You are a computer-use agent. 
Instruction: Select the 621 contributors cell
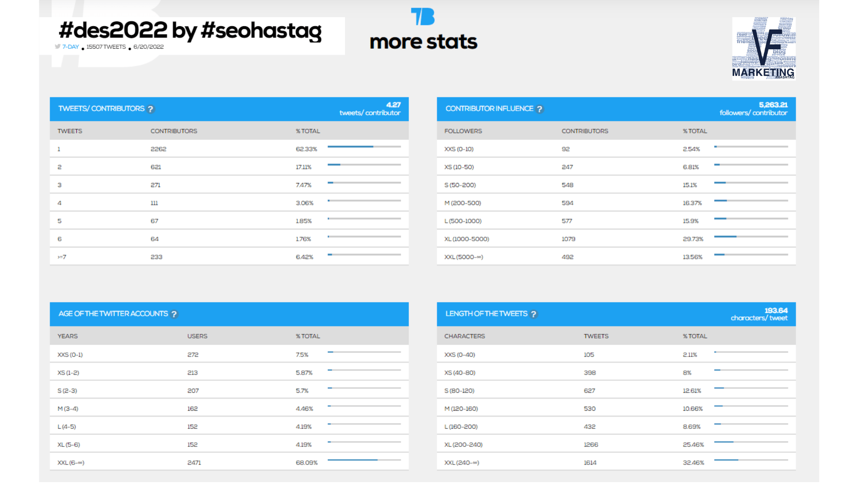[x=156, y=167]
